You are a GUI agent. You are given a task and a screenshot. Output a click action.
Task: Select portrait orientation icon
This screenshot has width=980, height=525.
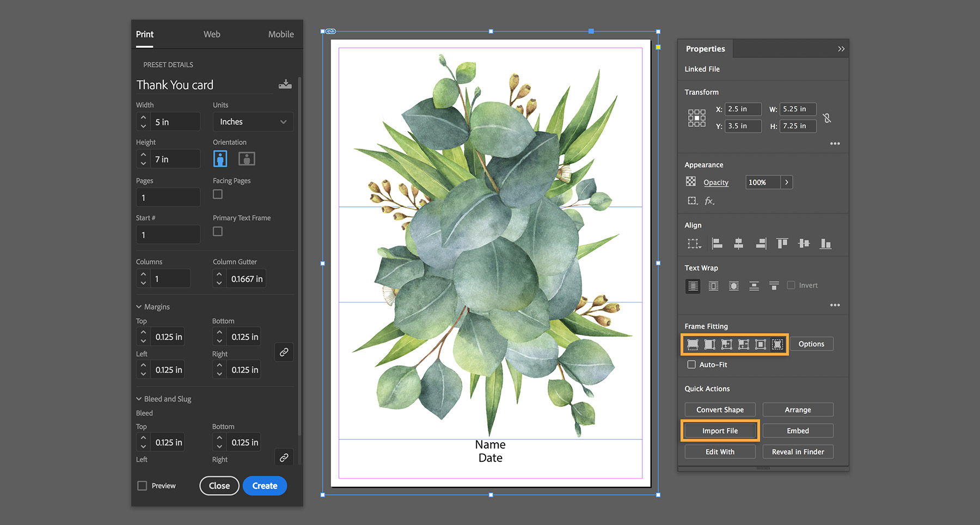pyautogui.click(x=220, y=158)
